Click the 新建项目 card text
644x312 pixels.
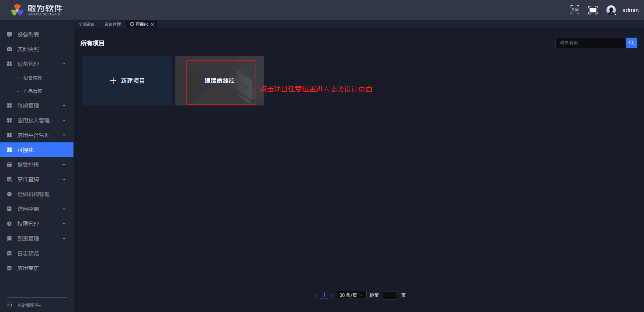tap(133, 81)
